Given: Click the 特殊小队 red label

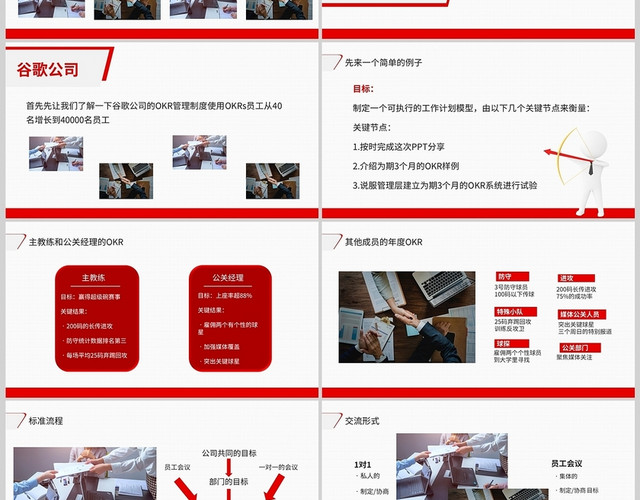Looking at the screenshot, I should pos(516,312).
